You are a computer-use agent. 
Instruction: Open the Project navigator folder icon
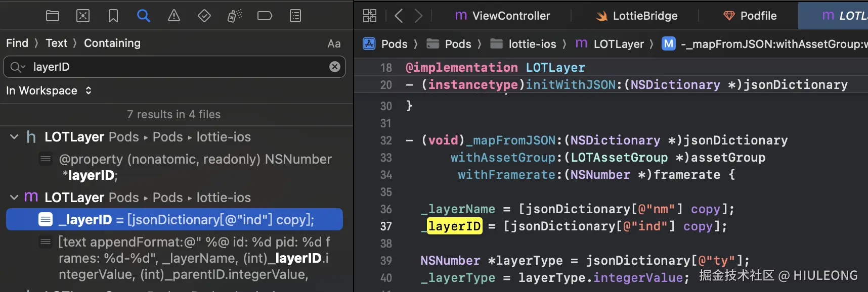pyautogui.click(x=53, y=16)
